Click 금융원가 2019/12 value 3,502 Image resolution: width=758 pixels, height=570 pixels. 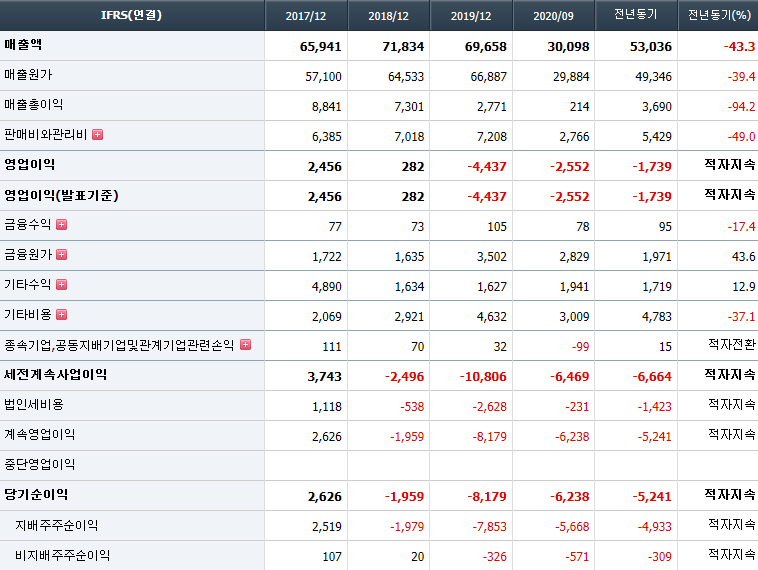492,257
